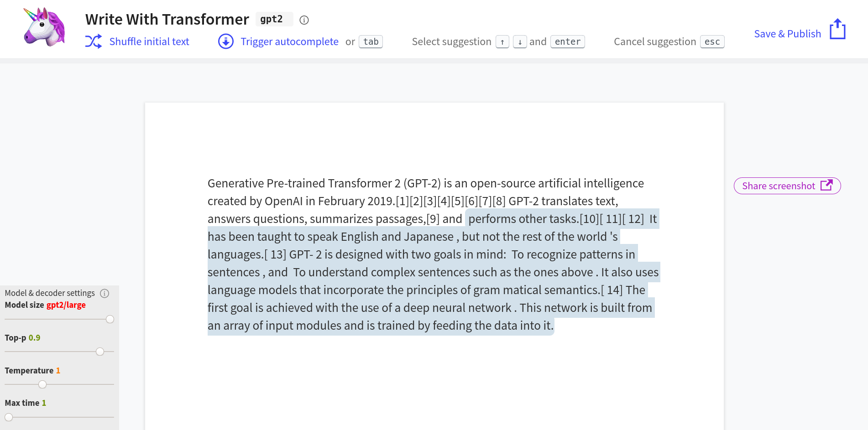Click the Save & Publish upload icon
This screenshot has width=868, height=430.
point(837,29)
